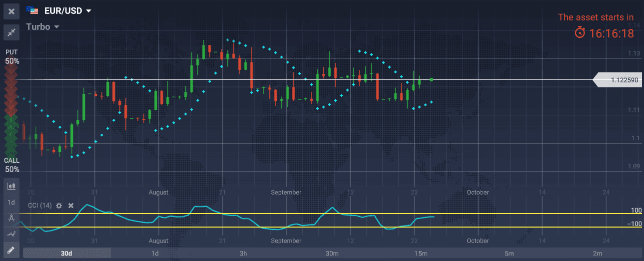Click the 1d candle interval button
The image size is (644, 261).
11,202
